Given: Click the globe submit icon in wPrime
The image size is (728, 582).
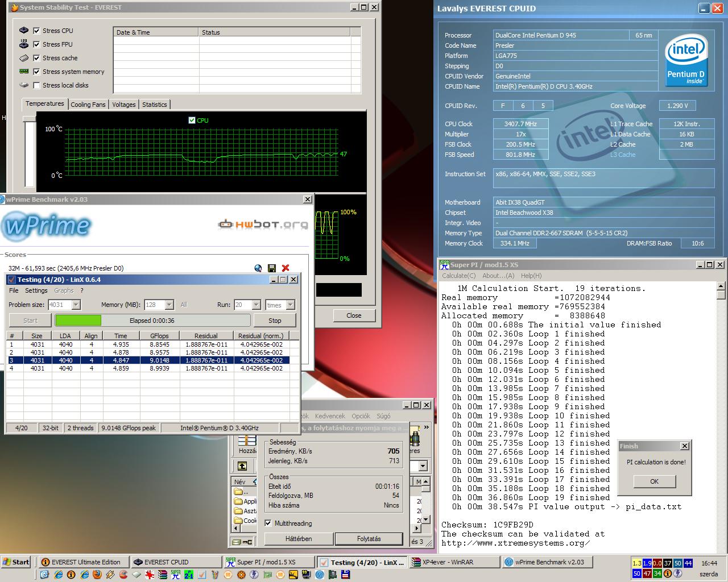Looking at the screenshot, I should (258, 268).
